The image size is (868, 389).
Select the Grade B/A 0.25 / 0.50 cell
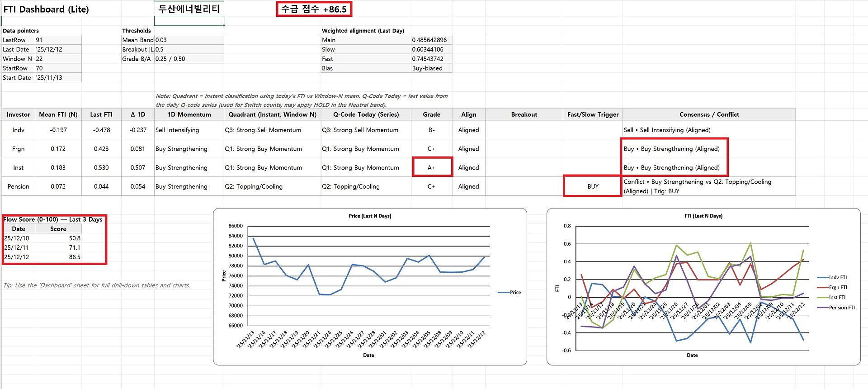point(189,59)
